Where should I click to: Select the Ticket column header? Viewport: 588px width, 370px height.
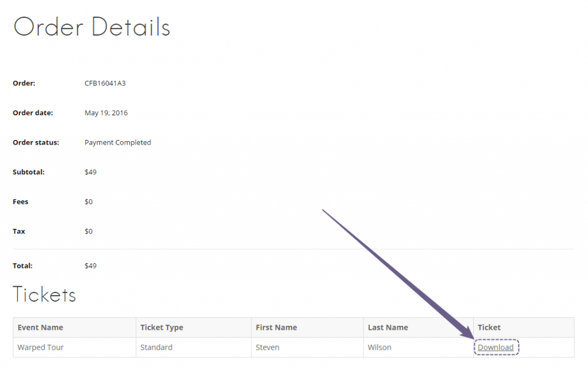(x=524, y=328)
